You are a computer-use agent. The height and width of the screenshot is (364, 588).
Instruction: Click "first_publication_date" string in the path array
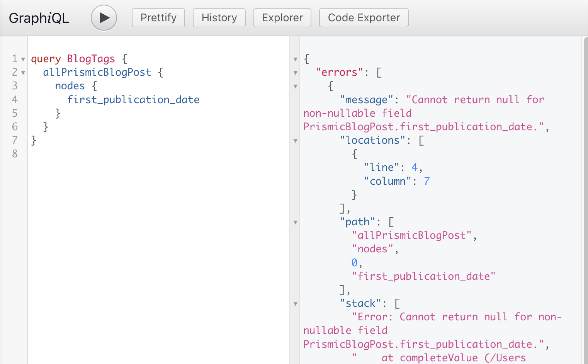tap(424, 276)
